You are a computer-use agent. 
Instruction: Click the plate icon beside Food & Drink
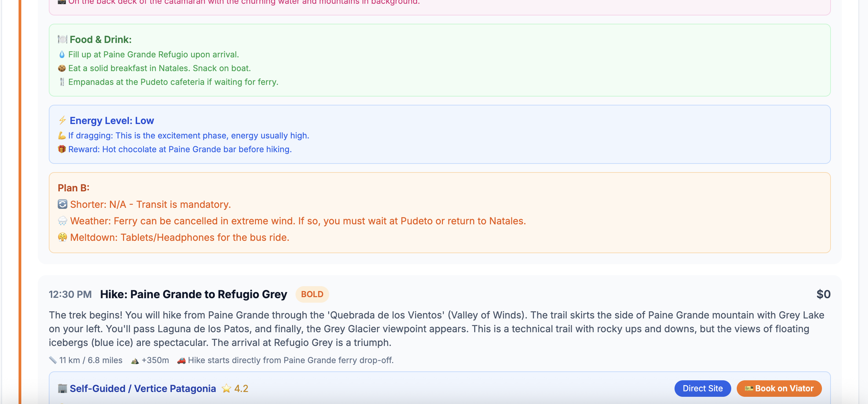click(62, 40)
